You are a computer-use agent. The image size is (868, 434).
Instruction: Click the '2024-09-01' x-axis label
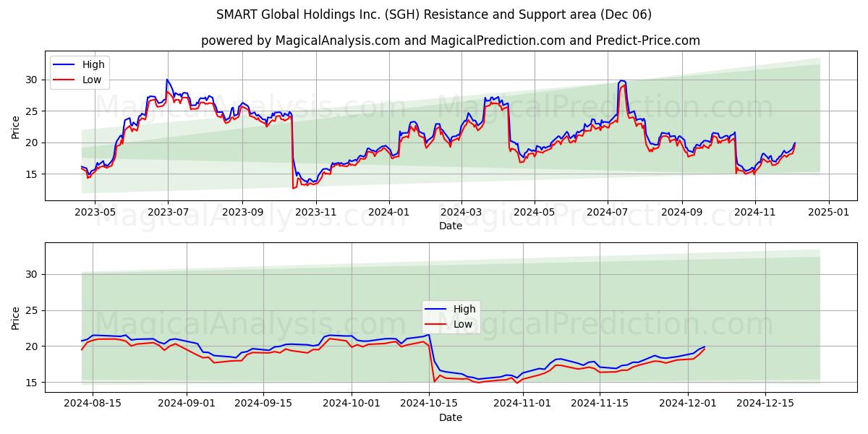click(187, 404)
